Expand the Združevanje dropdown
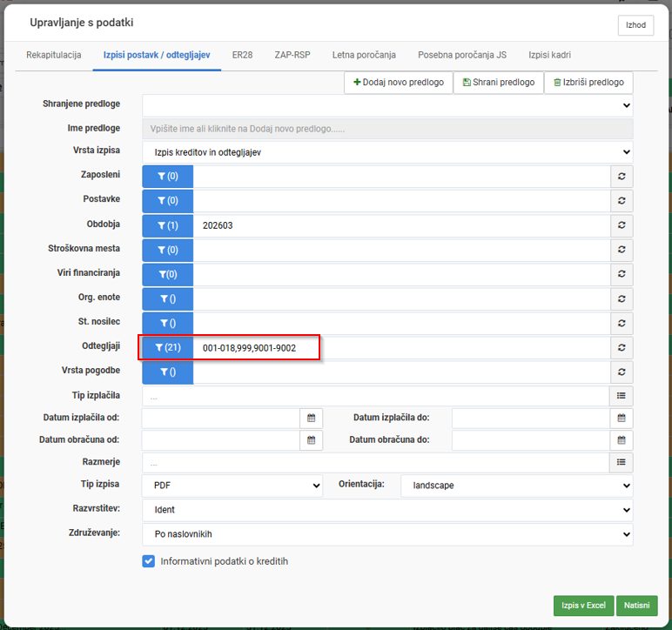Screen dimensions: 672x630 point(387,534)
